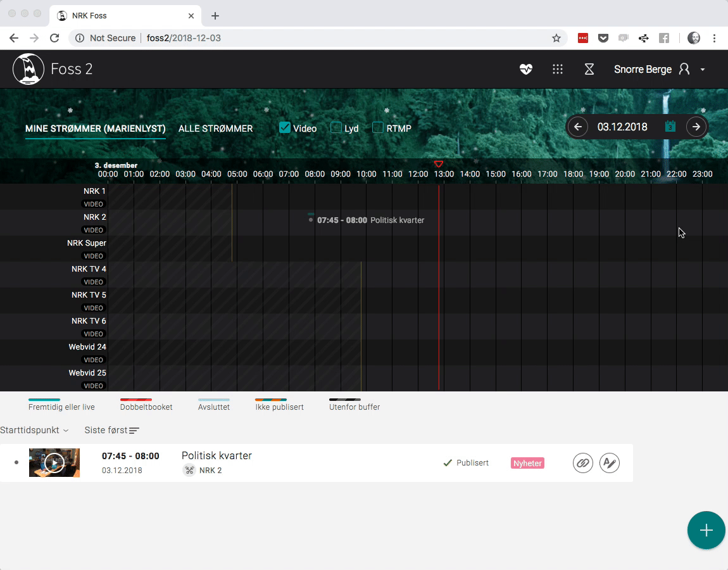This screenshot has height=570, width=728.
Task: Play the Politisk kvarter thumbnail video
Action: tap(54, 463)
